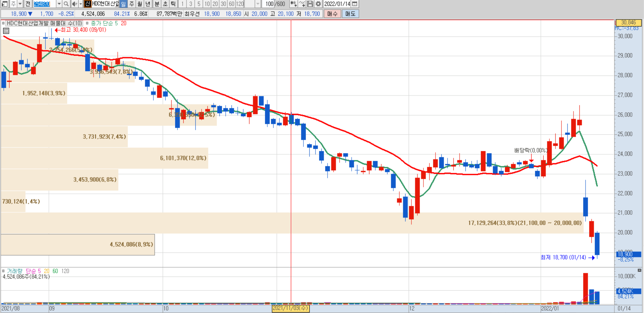Choose the 5 interval button
Image resolution: width=644 pixels, height=313 pixels.
199,4
